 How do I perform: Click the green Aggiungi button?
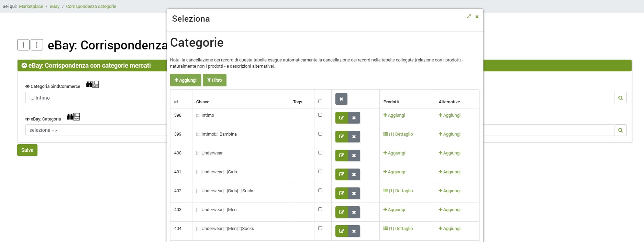(186, 80)
